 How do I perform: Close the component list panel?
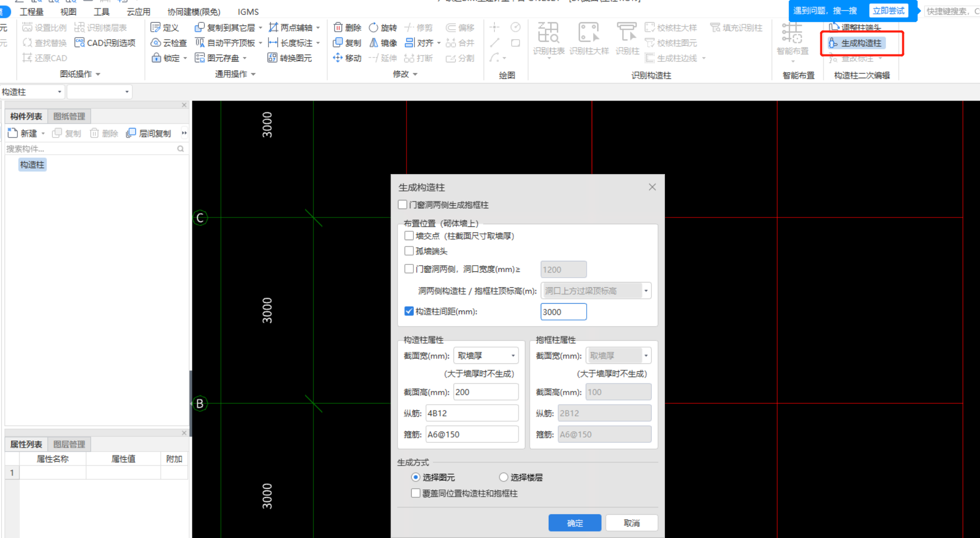(184, 105)
